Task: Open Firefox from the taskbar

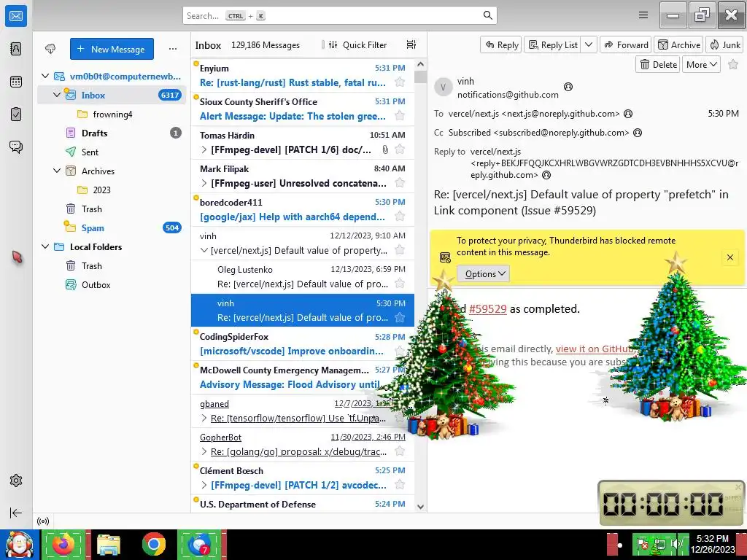Action: click(64, 544)
